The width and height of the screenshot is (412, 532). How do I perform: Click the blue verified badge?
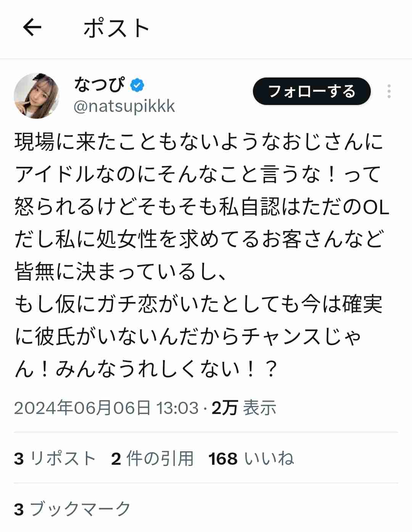pyautogui.click(x=137, y=85)
